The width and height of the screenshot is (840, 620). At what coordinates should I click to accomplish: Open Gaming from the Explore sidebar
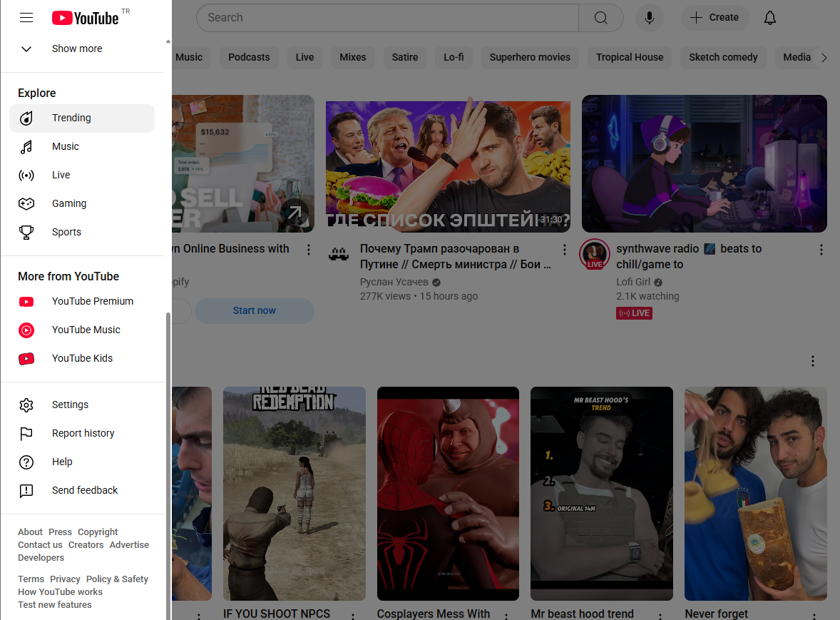click(69, 203)
